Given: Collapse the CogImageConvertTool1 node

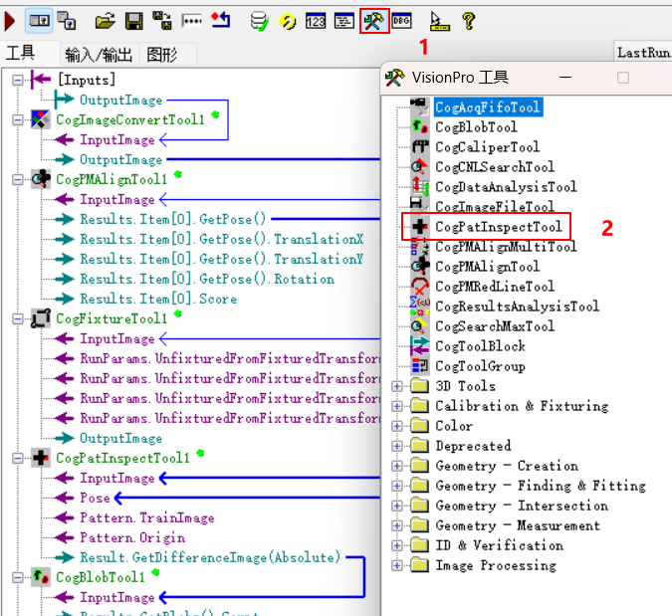Looking at the screenshot, I should coord(18,119).
